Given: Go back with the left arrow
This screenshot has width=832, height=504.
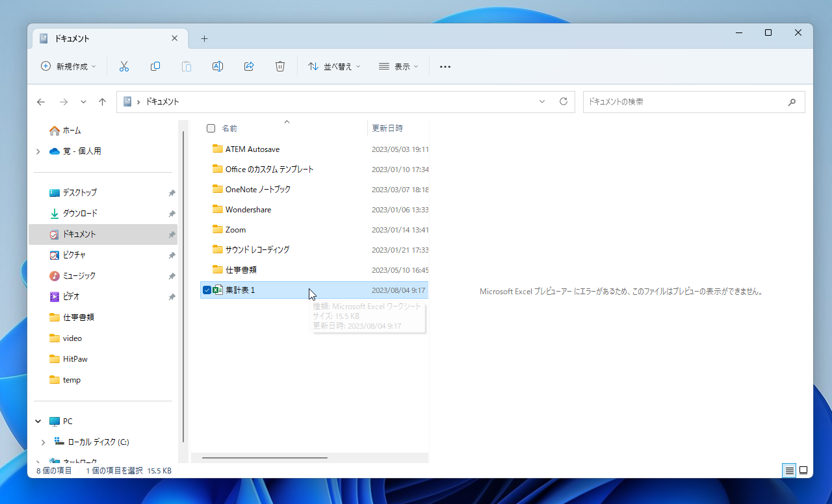Looking at the screenshot, I should coord(41,102).
